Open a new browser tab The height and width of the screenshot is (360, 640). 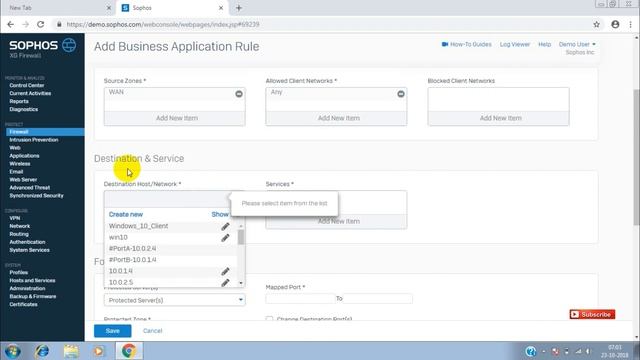239,8
